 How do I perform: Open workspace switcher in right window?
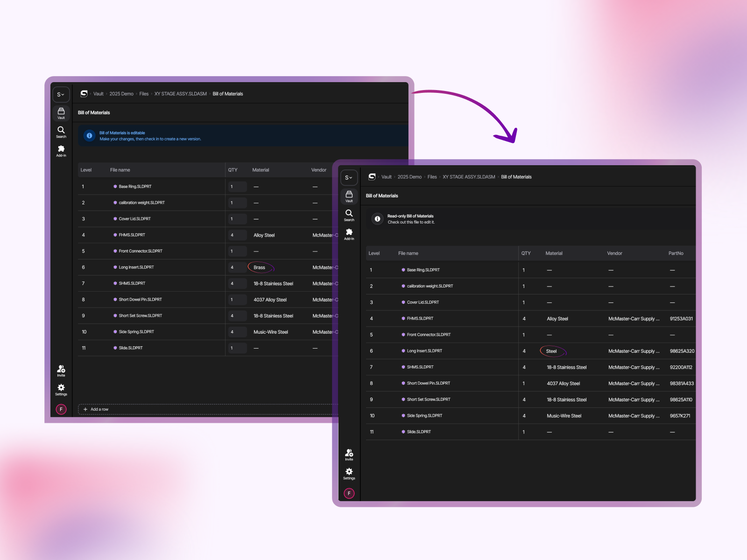[x=349, y=177]
